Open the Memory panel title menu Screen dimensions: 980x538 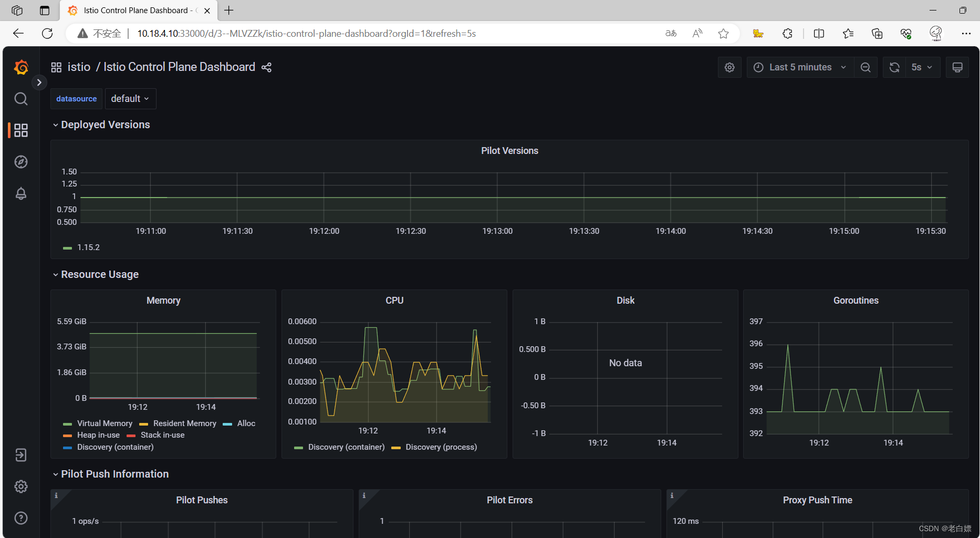163,301
